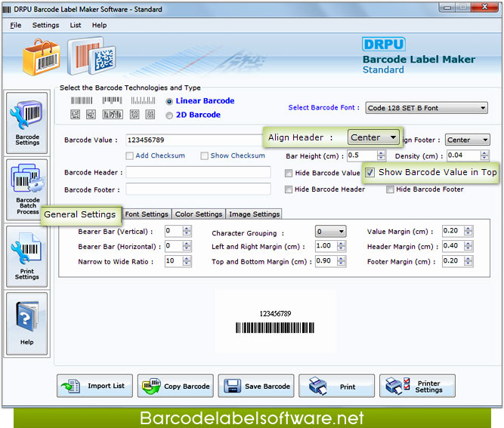This screenshot has width=504, height=428.
Task: Click the Import List button
Action: [x=94, y=386]
